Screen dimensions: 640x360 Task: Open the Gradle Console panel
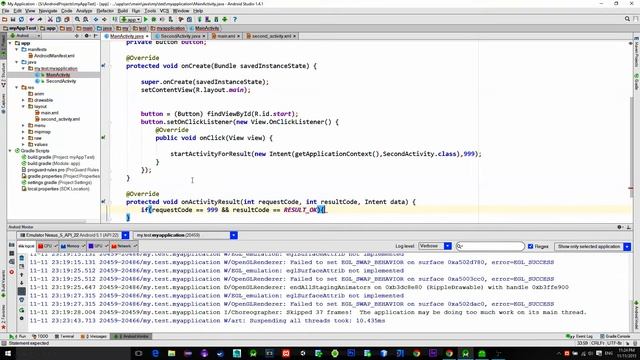coord(615,336)
